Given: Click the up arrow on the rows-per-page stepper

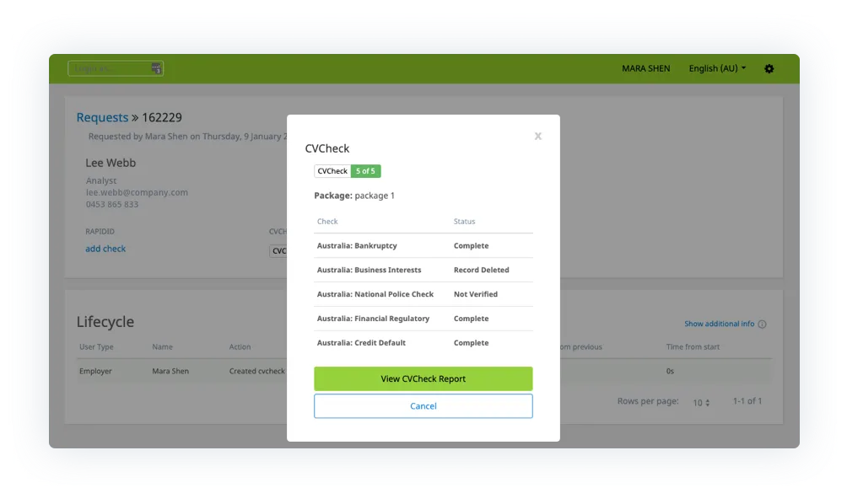Looking at the screenshot, I should point(707,399).
